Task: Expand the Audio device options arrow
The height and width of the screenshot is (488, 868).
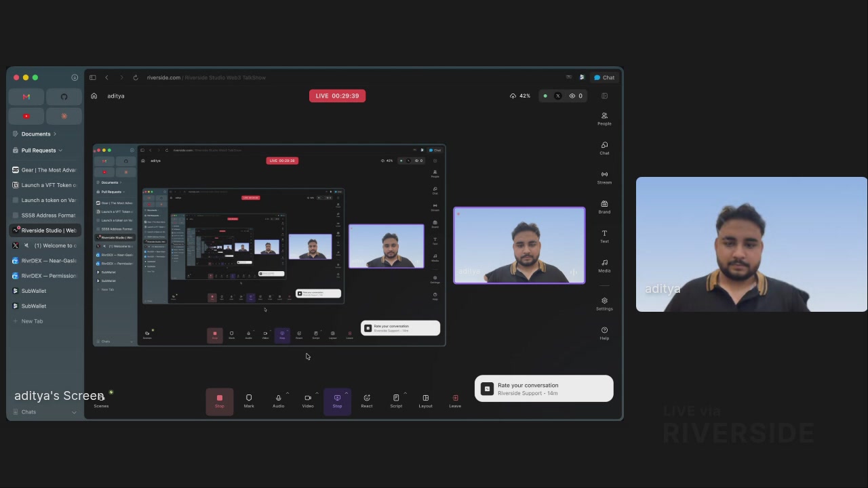Action: (x=287, y=393)
